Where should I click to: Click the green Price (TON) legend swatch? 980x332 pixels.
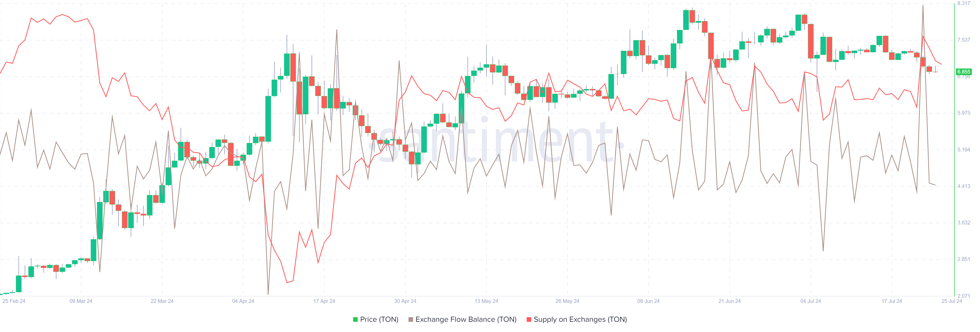355,319
